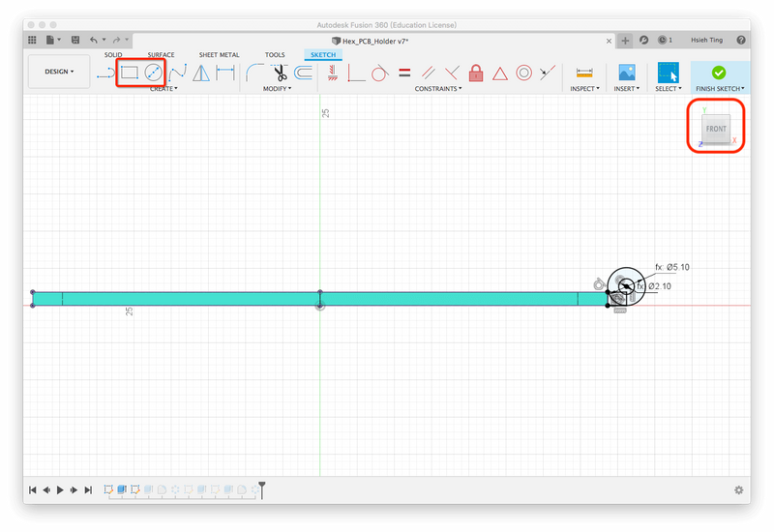
Task: Open the INSPECT dropdown
Action: point(584,89)
